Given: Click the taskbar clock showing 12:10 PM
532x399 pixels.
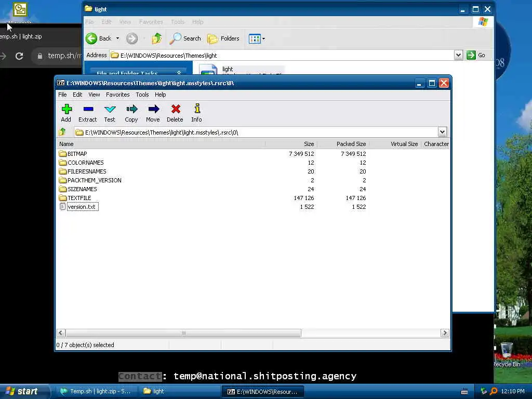Looking at the screenshot, I should (x=512, y=391).
